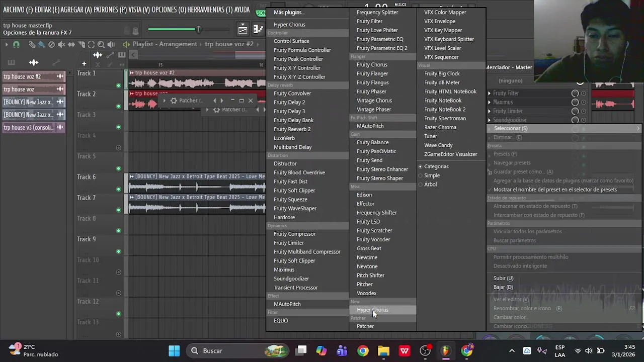The width and height of the screenshot is (644, 362).
Task: Toggle the Maximus slot enable switch in mixer
Action: (x=584, y=102)
